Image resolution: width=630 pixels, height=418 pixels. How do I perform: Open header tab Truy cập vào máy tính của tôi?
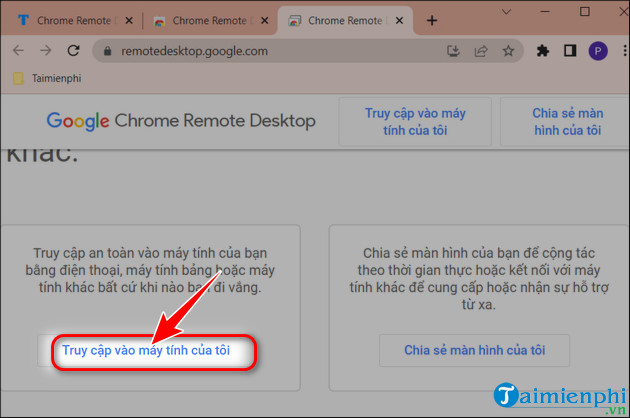point(415,122)
